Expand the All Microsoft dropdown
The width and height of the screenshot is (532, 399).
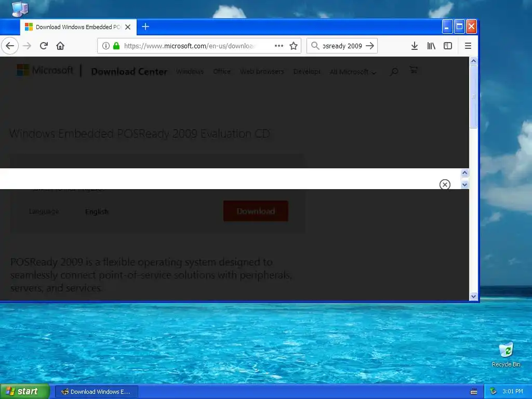point(353,72)
